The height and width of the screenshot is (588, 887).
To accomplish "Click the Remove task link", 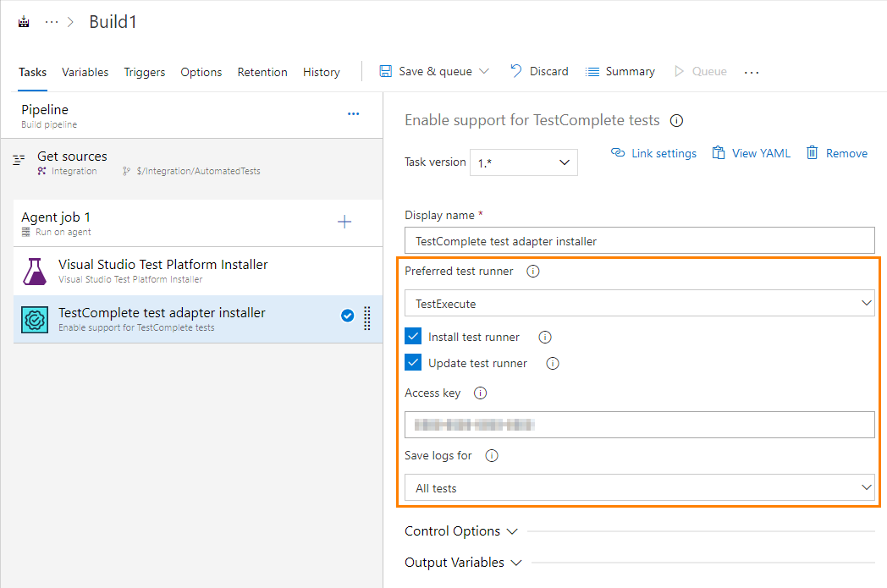I will click(x=846, y=153).
